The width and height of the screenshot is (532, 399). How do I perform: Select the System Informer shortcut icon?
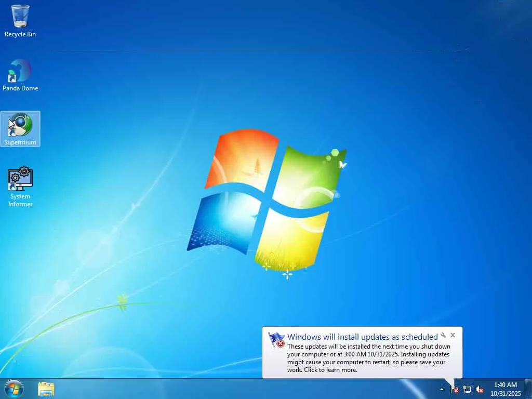(20, 187)
